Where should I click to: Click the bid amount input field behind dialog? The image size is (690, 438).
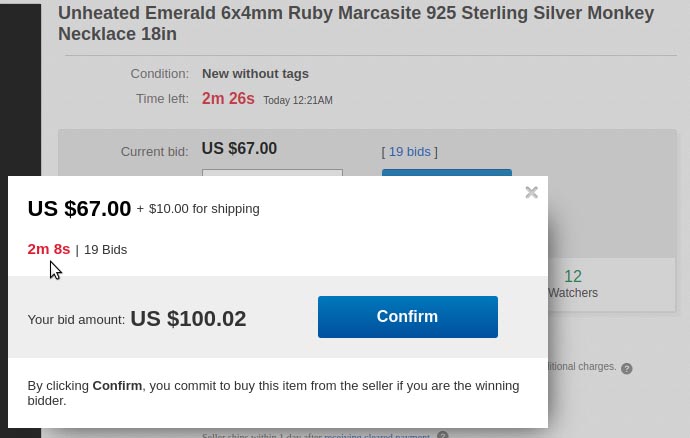point(272,173)
